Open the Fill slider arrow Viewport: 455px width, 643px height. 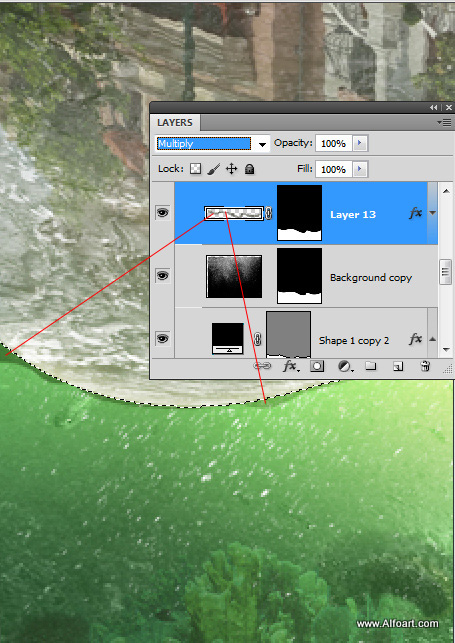coord(359,169)
